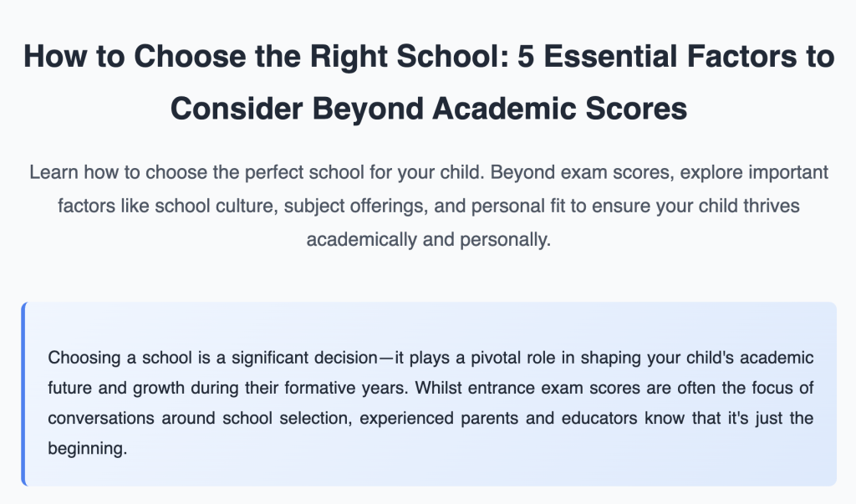Click the word "Whilst" in the intro paragraph

click(x=438, y=388)
